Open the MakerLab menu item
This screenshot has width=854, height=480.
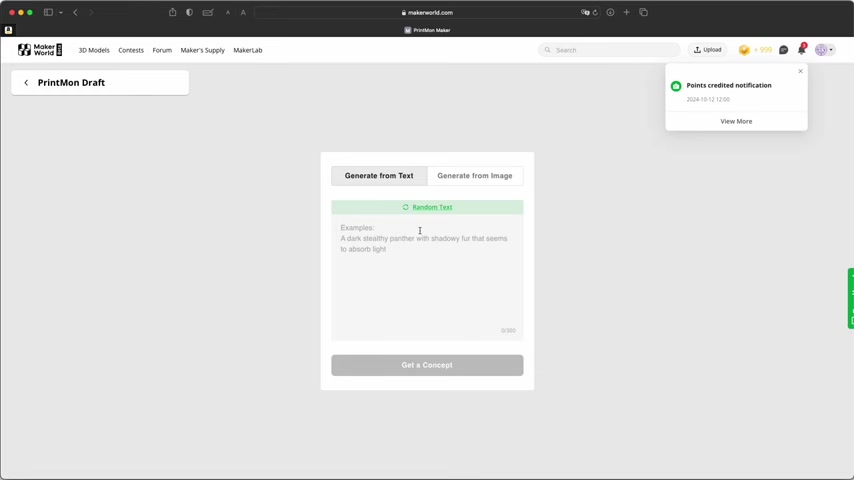click(247, 50)
